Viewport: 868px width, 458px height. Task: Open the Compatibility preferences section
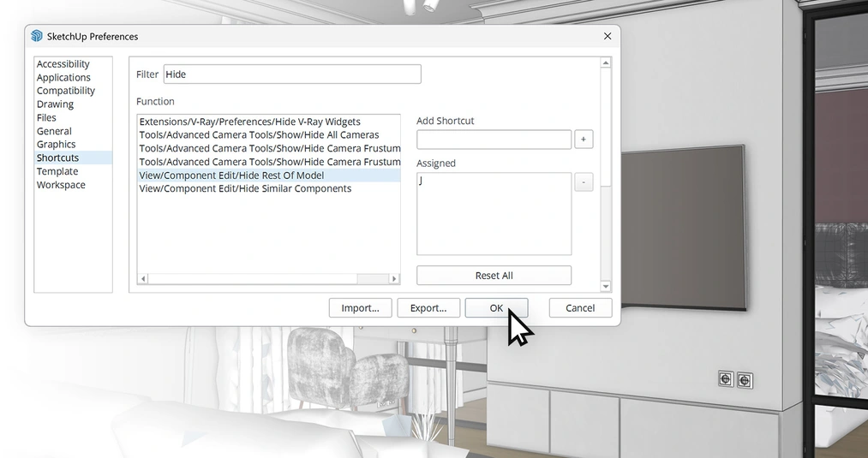66,91
